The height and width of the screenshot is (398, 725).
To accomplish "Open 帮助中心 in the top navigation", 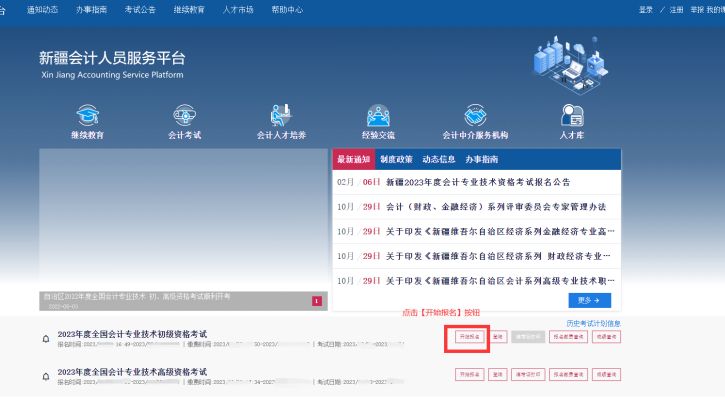I will [287, 9].
